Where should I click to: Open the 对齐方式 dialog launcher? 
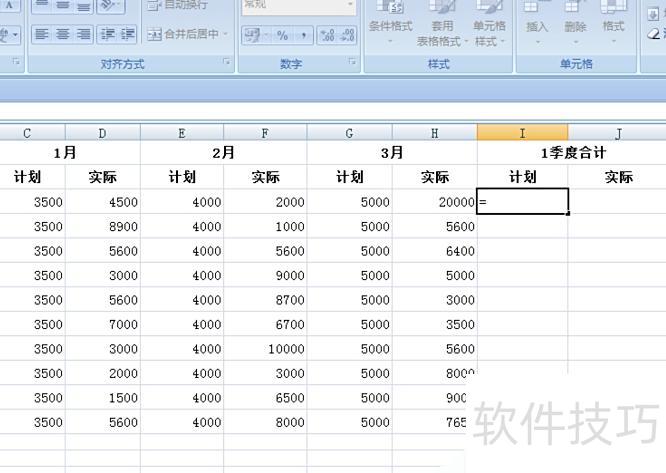pos(226,62)
